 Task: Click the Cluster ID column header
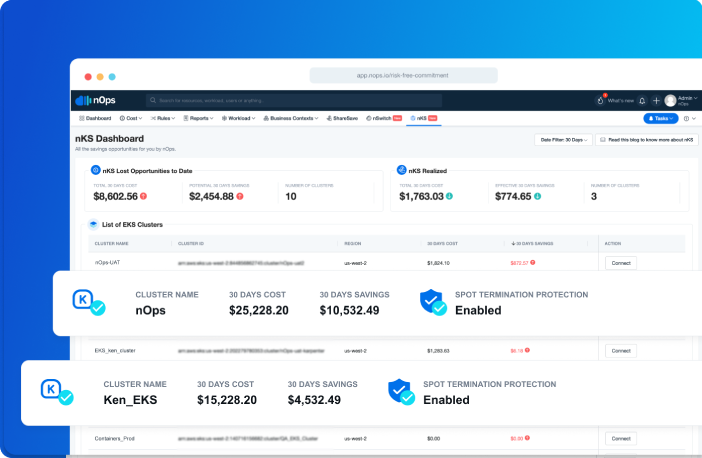click(191, 244)
